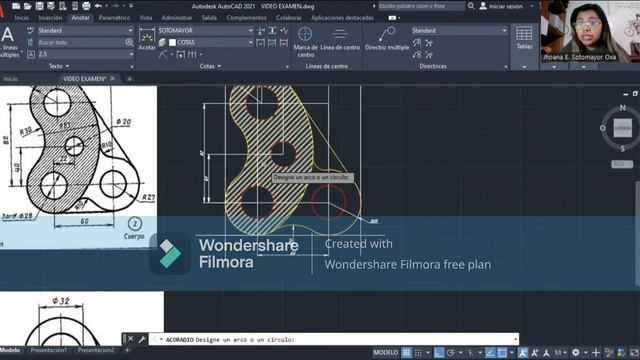Click the Plot printer icon
The width and height of the screenshot is (640, 360).
pos(86,6)
